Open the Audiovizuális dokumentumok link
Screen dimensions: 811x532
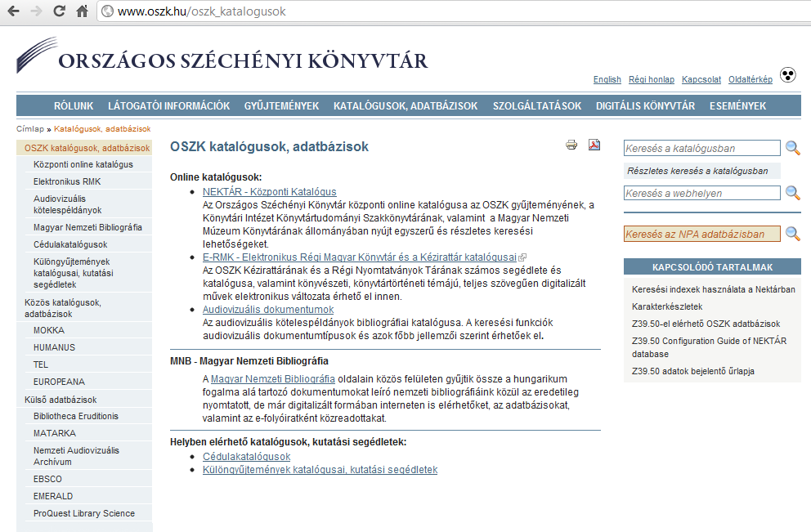click(268, 309)
